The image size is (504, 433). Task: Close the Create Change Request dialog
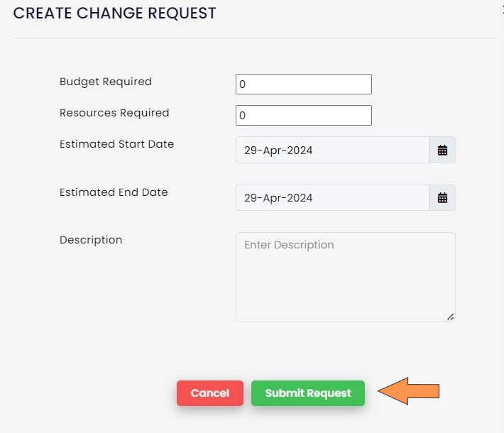pyautogui.click(x=501, y=9)
